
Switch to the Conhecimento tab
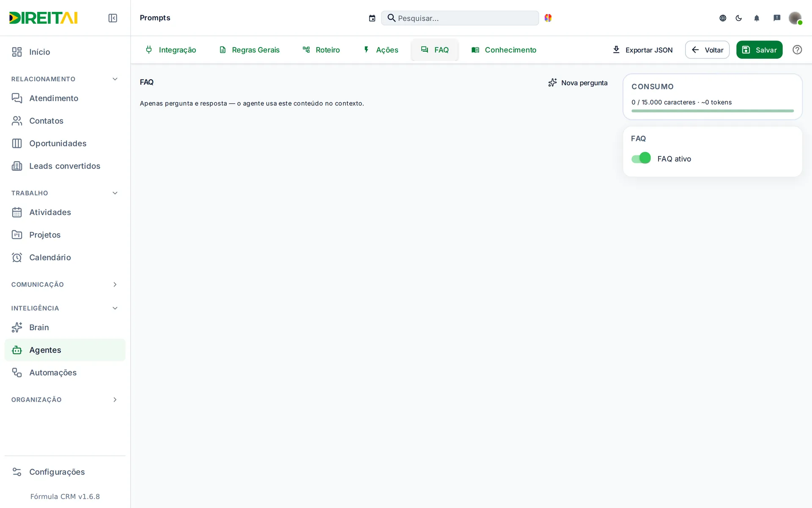click(504, 50)
